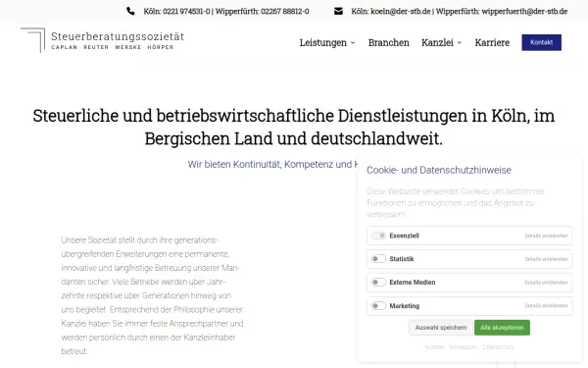588x368 pixels.
Task: Show details for Marketing cookies
Action: pyautogui.click(x=546, y=305)
